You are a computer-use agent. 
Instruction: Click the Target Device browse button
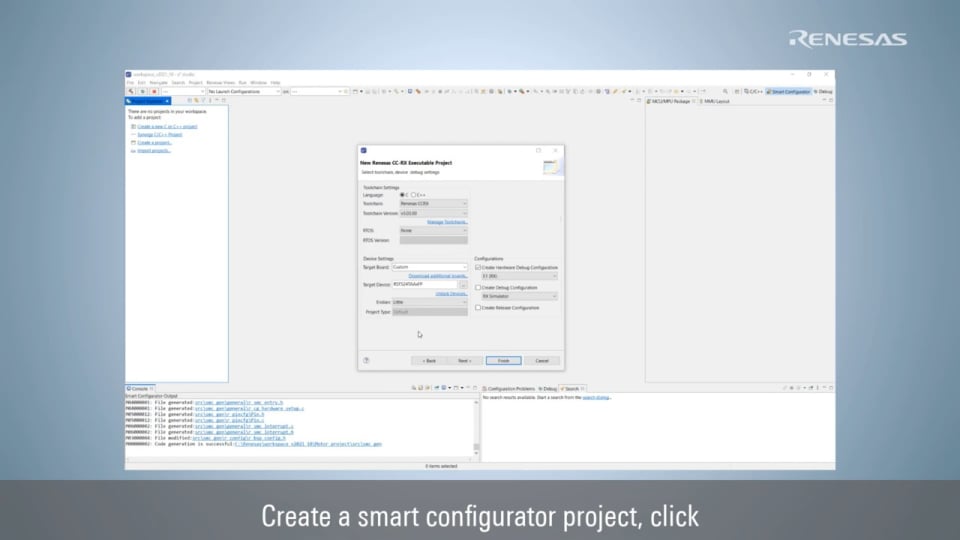(463, 285)
